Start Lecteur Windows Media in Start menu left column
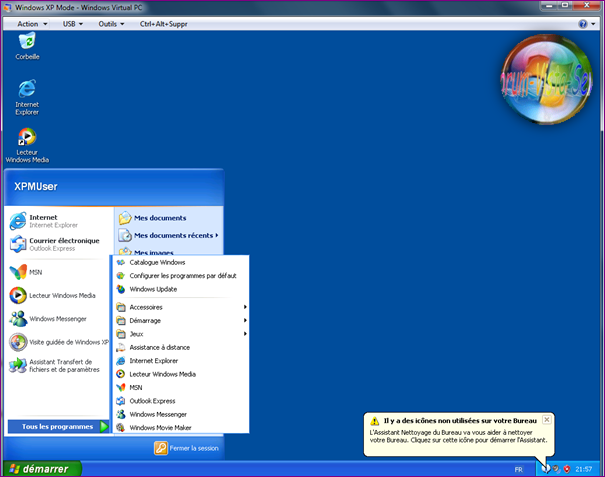This screenshot has height=477, width=605. [59, 295]
